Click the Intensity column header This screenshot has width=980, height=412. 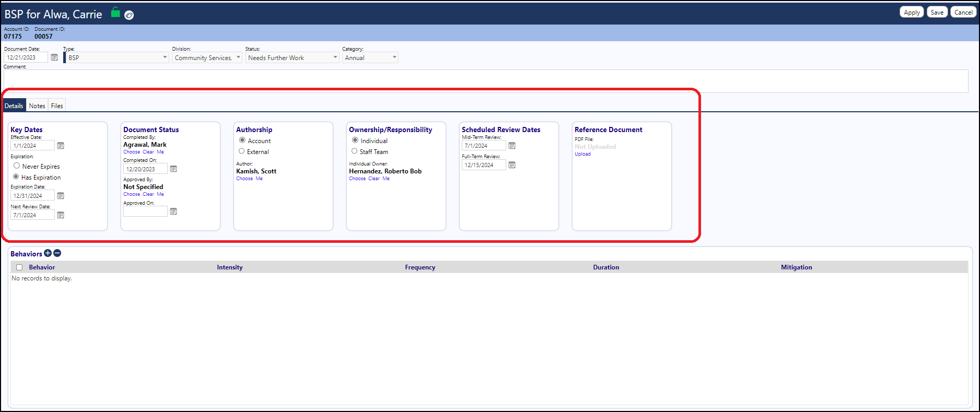click(x=230, y=267)
